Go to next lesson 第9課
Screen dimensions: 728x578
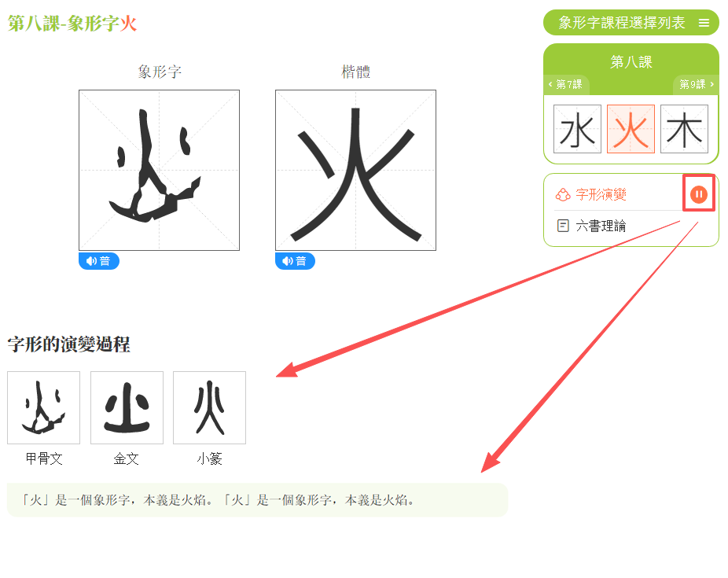click(697, 84)
